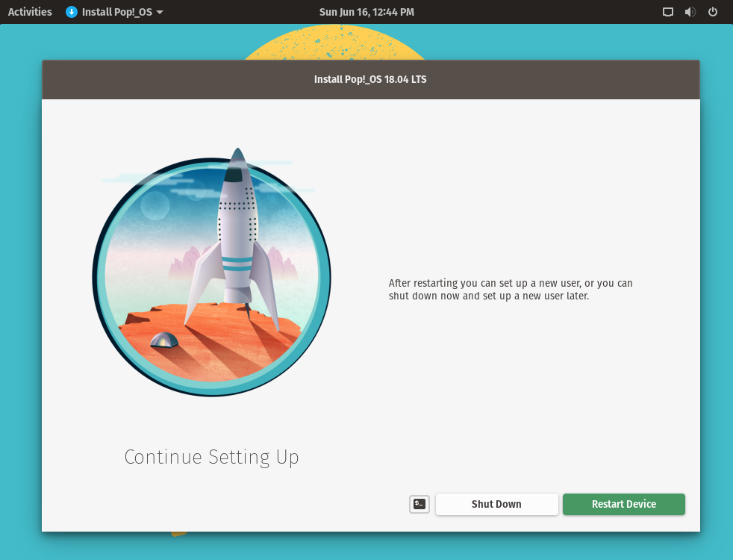The width and height of the screenshot is (733, 560).
Task: Click the blue installer download icon in top bar
Action: click(72, 12)
